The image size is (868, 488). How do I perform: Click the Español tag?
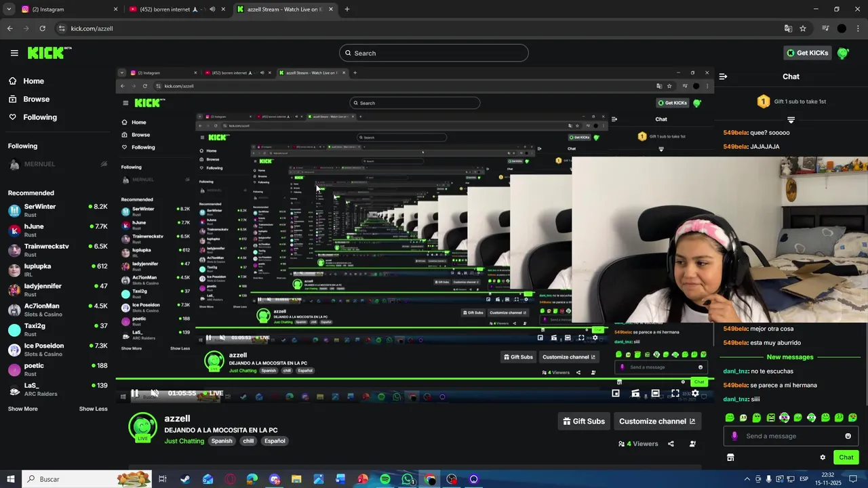(x=275, y=441)
